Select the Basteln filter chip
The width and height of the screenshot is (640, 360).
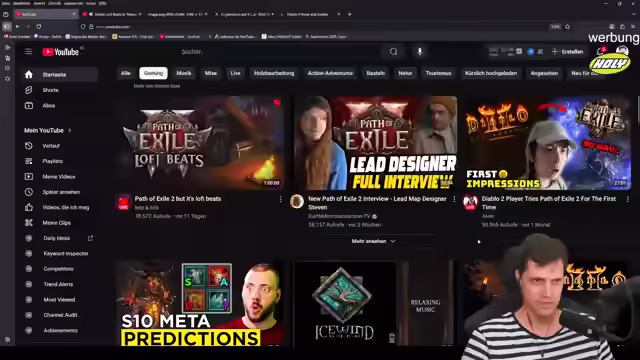click(x=376, y=73)
